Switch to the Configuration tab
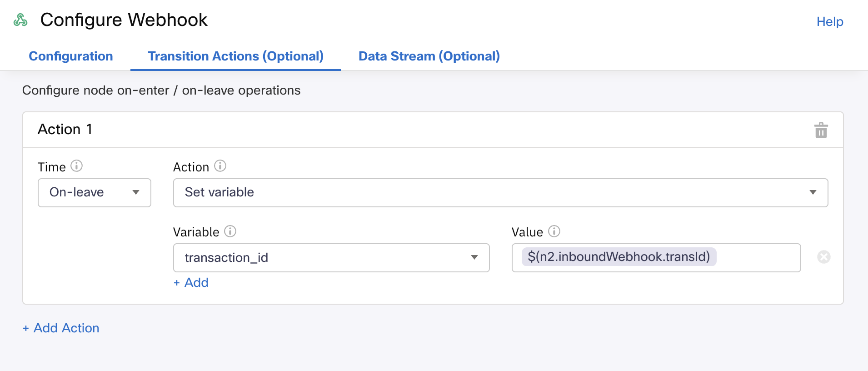Image resolution: width=868 pixels, height=371 pixels. pyautogui.click(x=71, y=56)
